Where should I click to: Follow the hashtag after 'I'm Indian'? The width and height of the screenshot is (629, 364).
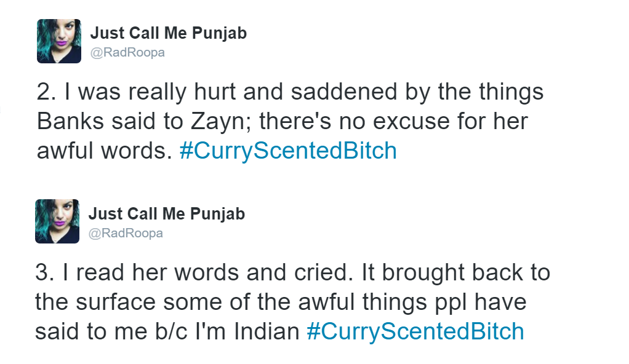[x=415, y=331]
